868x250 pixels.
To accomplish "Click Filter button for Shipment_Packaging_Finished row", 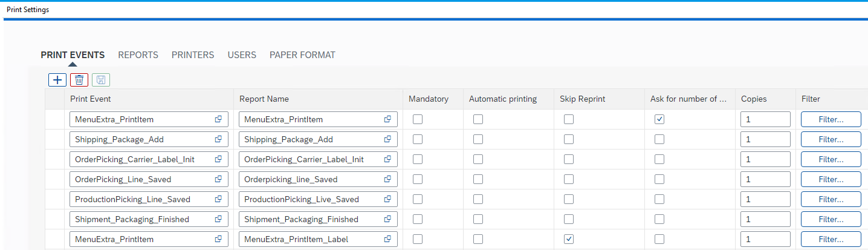I will coord(831,219).
